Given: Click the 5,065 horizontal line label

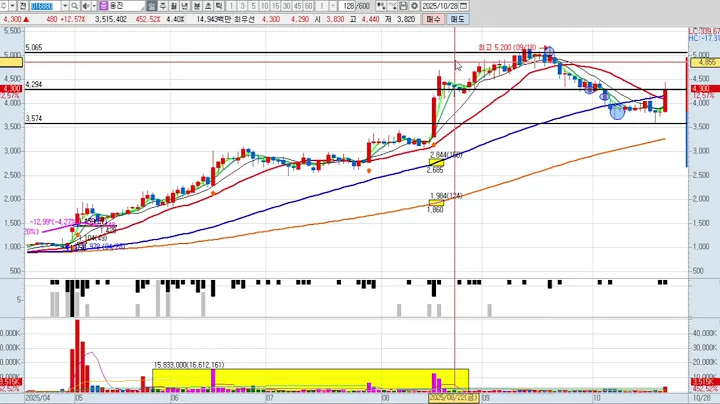Looking at the screenshot, I should pyautogui.click(x=34, y=48).
